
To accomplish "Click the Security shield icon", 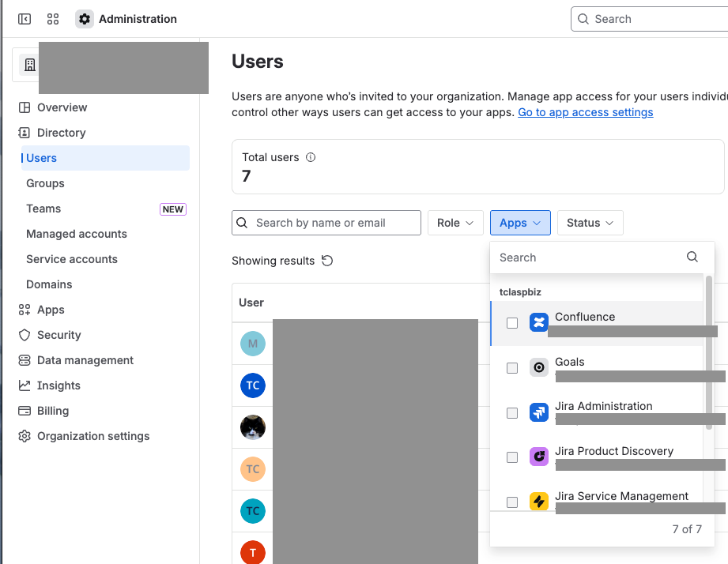I will [25, 335].
